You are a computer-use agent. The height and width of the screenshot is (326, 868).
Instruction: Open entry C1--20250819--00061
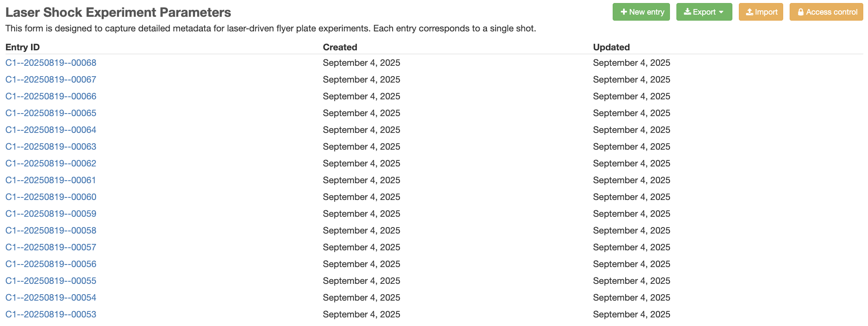(x=51, y=180)
